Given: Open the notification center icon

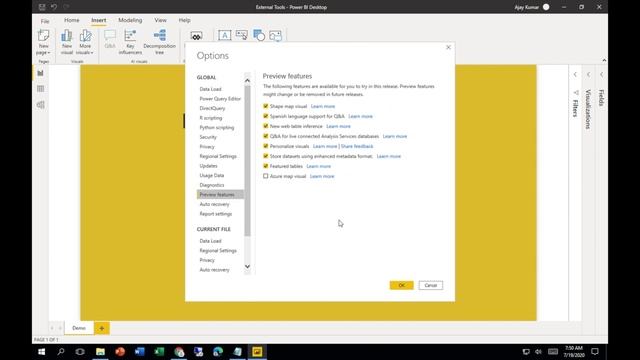Looking at the screenshot, I should pos(595,351).
